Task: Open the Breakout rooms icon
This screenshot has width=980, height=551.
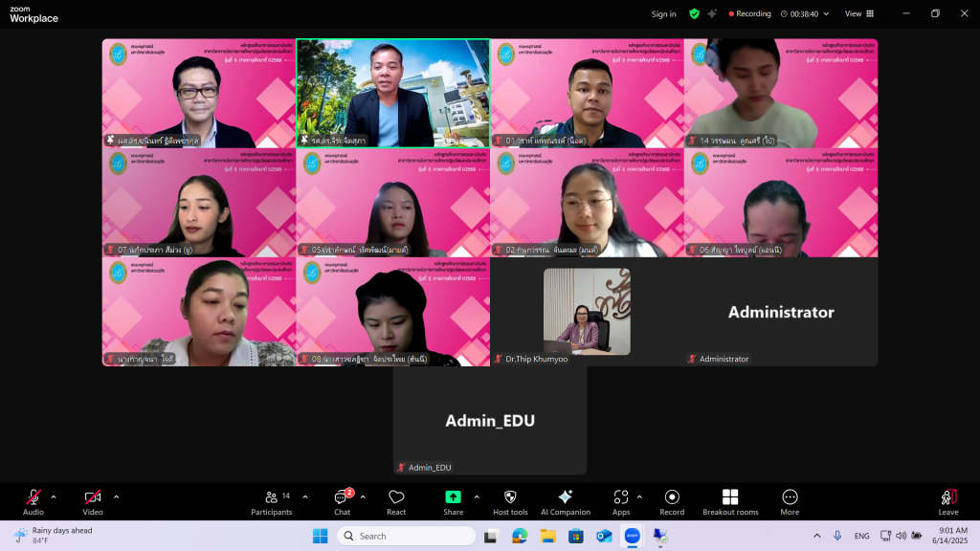Action: (730, 501)
